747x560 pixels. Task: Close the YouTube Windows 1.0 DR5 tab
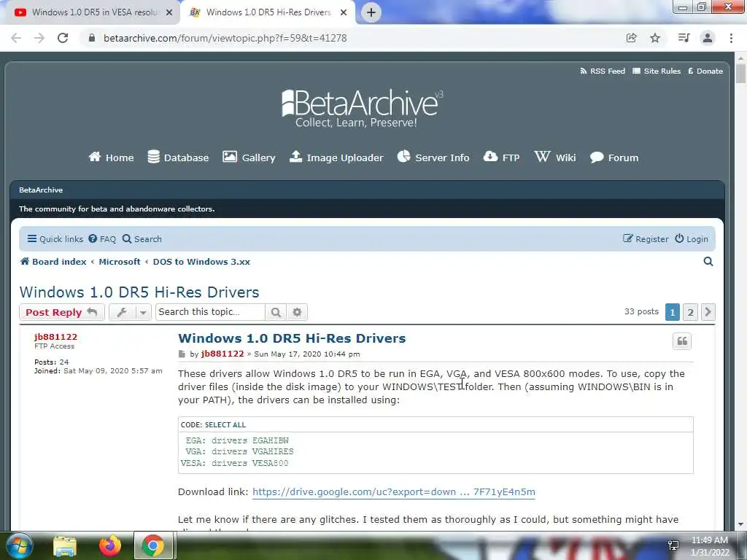click(x=169, y=12)
